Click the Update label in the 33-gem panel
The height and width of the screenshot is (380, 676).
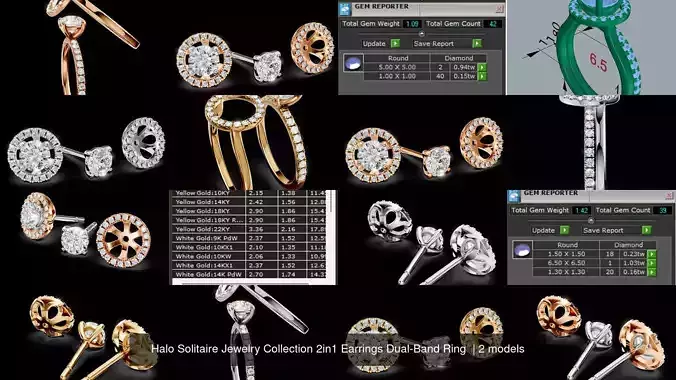click(x=543, y=230)
